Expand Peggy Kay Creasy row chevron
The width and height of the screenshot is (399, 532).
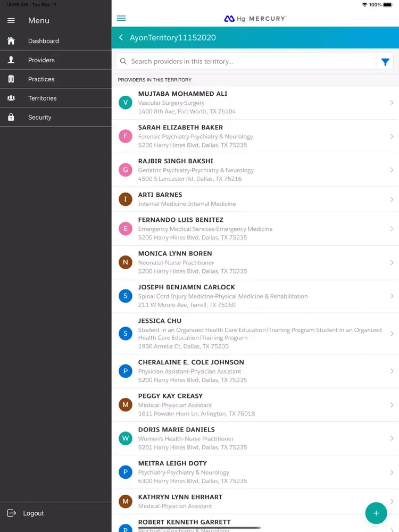(392, 405)
